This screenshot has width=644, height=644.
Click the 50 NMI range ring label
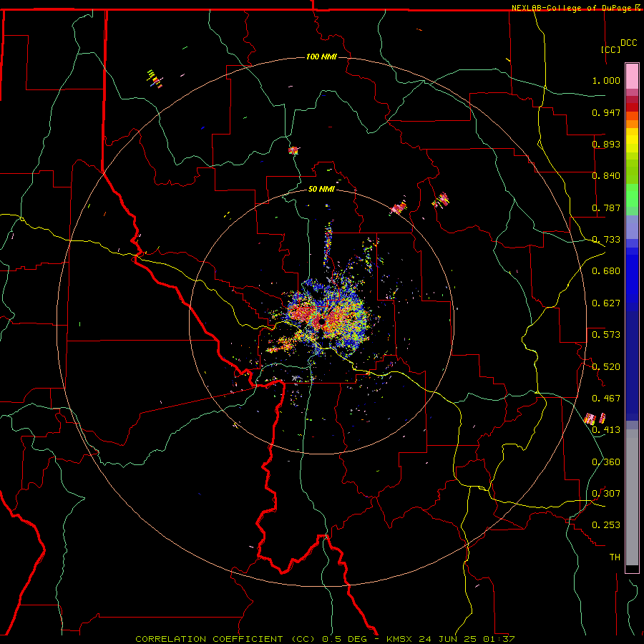click(x=321, y=189)
